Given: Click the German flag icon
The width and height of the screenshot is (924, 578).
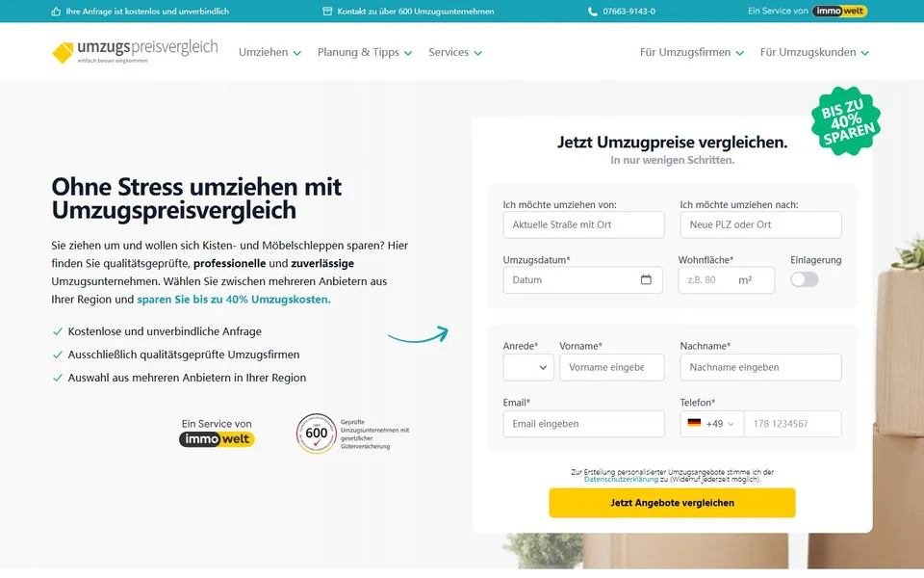Looking at the screenshot, I should [x=694, y=423].
